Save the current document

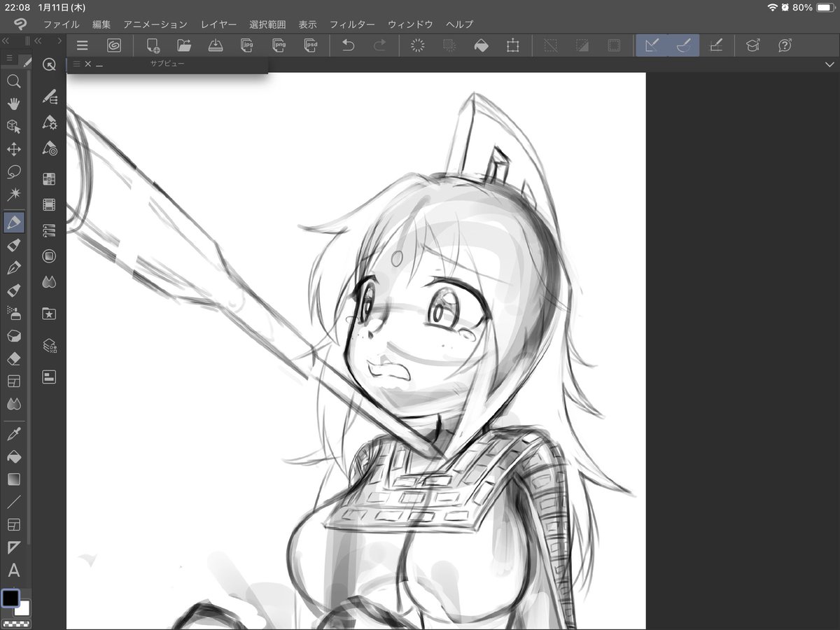pos(215,46)
